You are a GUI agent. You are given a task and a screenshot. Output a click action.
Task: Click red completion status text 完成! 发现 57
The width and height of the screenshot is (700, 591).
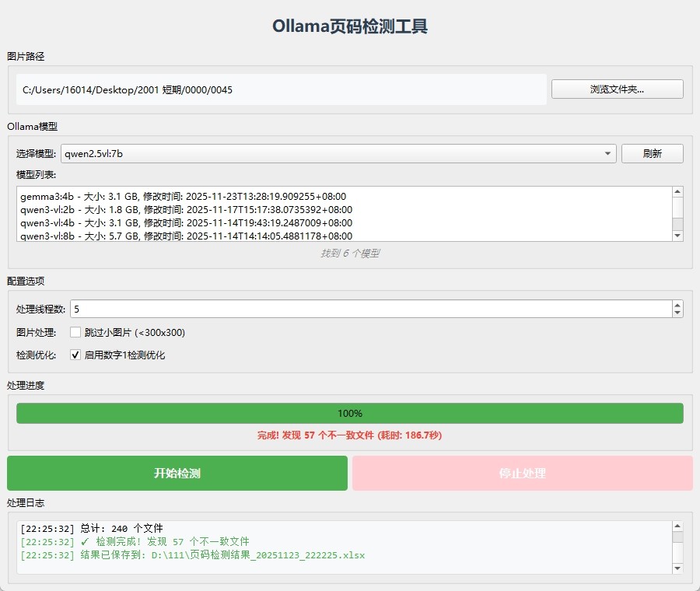[349, 435]
